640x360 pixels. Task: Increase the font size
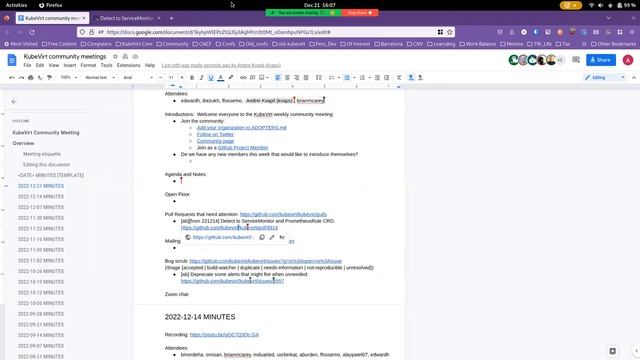click(182, 78)
